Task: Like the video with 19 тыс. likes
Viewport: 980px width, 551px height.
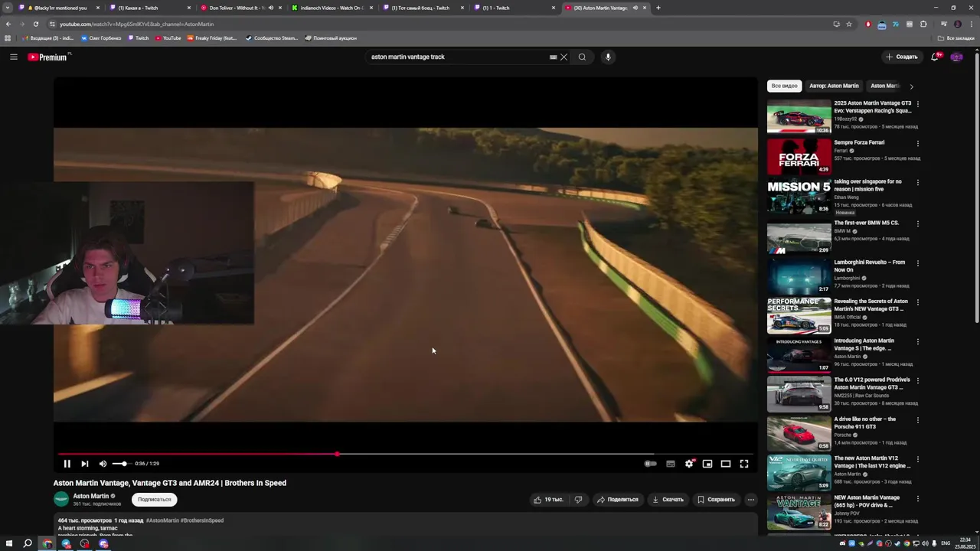Action: click(x=548, y=500)
